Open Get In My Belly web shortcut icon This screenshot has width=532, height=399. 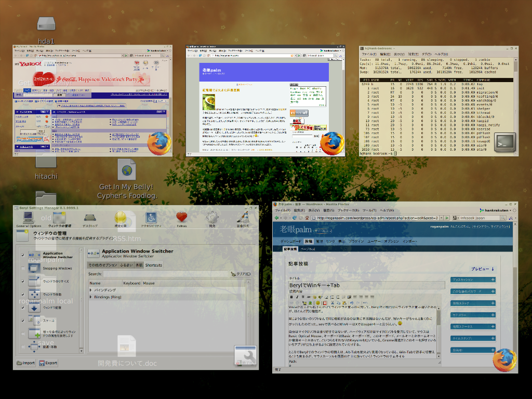(x=127, y=170)
